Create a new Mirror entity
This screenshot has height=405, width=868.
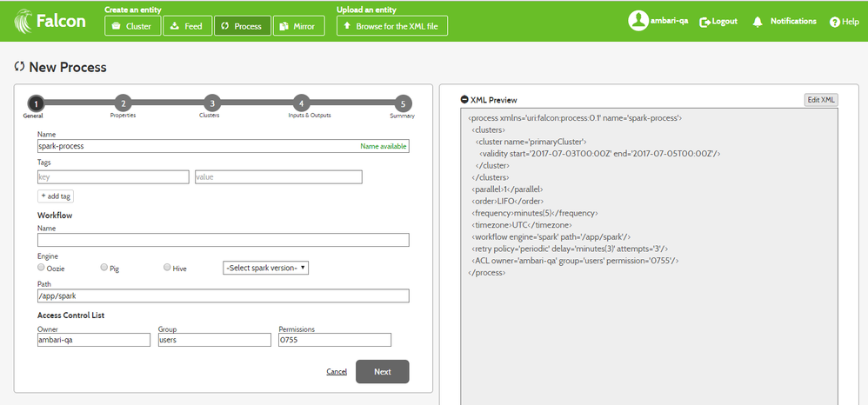[x=298, y=26]
